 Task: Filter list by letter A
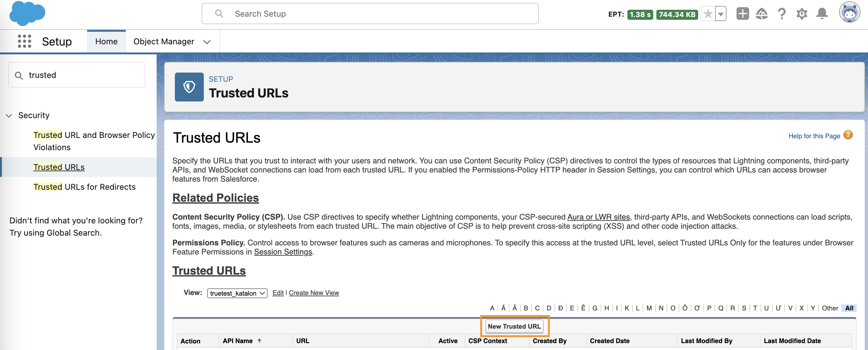tap(492, 308)
